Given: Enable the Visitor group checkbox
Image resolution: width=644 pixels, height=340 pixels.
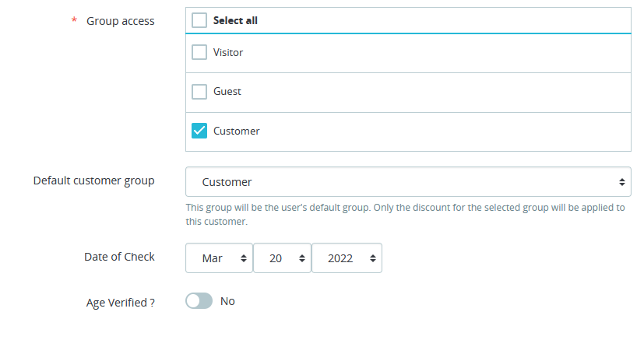Looking at the screenshot, I should [x=199, y=53].
